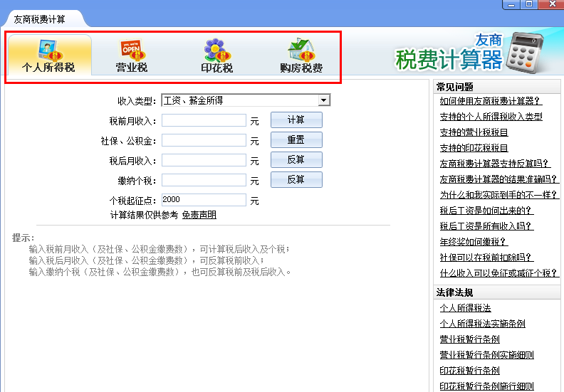
Task: Click the 社保、公积金 input field
Action: [204, 140]
